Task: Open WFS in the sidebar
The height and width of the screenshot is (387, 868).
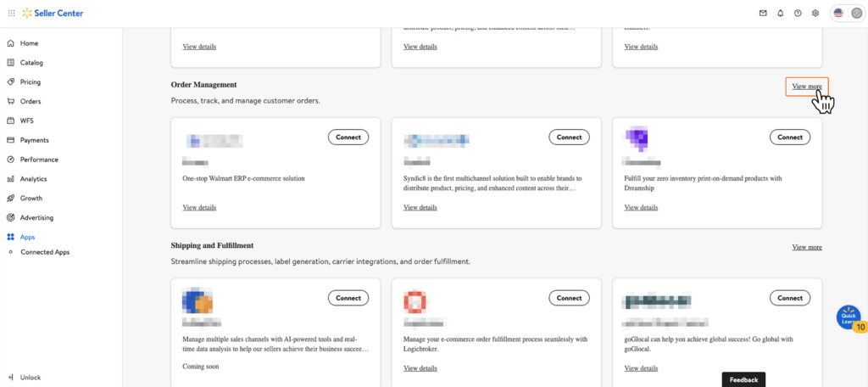Action: tap(27, 121)
